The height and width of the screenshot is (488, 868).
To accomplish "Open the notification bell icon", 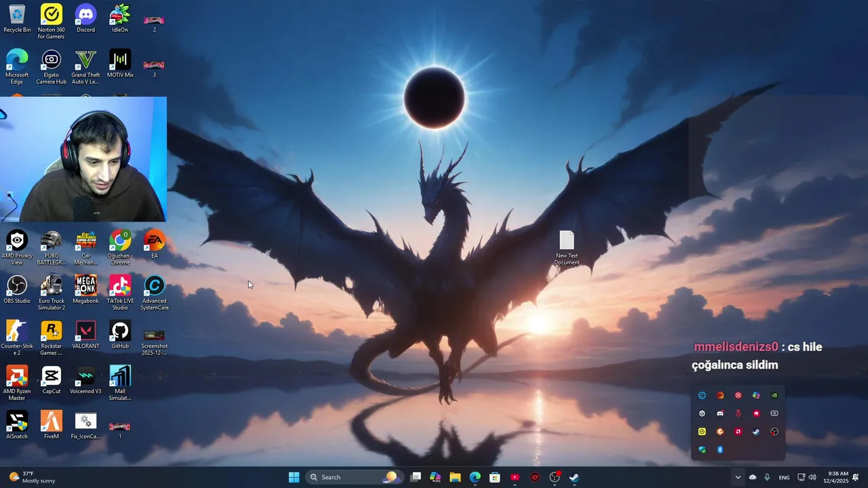I will (x=856, y=477).
